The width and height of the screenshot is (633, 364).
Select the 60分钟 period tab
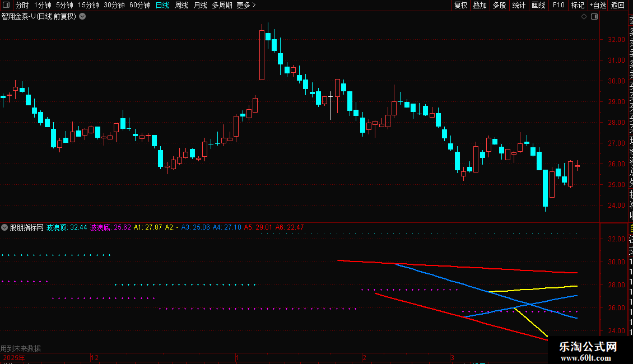(139, 5)
